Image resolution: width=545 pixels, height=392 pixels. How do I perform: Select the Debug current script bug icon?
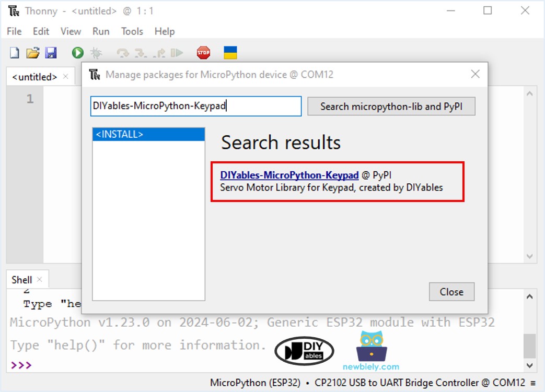96,52
